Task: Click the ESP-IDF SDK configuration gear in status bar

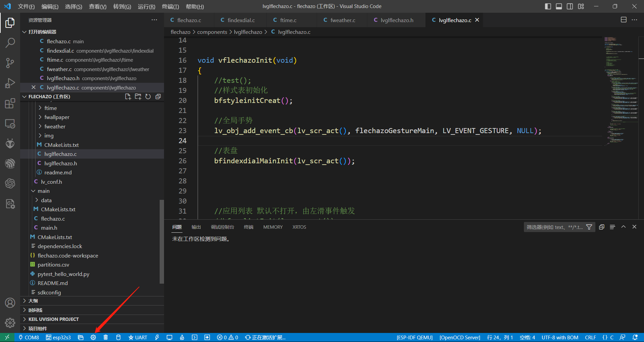Action: (x=93, y=337)
